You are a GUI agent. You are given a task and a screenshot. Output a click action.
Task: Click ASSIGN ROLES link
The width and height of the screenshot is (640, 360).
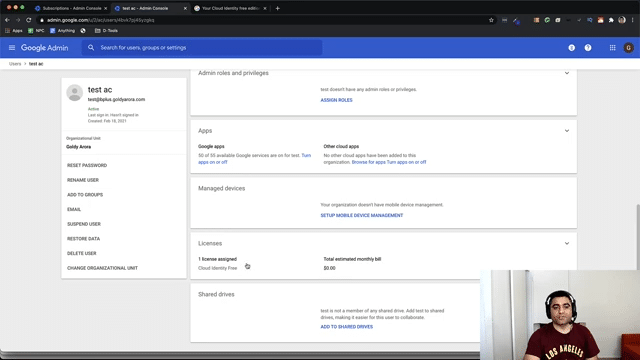[x=336, y=100]
